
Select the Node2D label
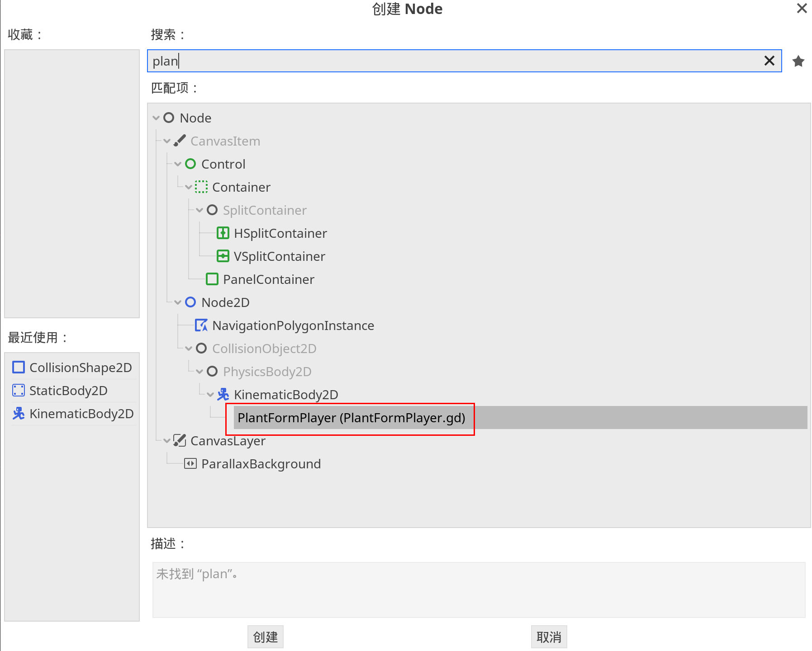226,302
